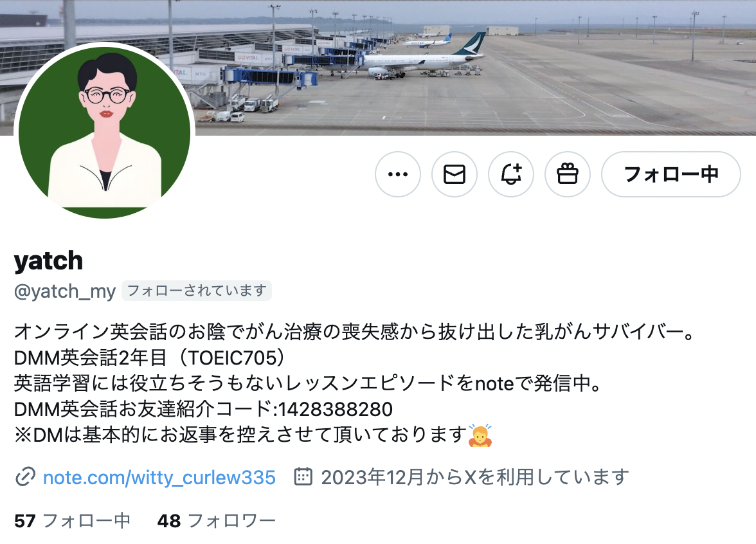756x544 pixels.
Task: View the 57 フォロー中 following list
Action: [x=72, y=521]
